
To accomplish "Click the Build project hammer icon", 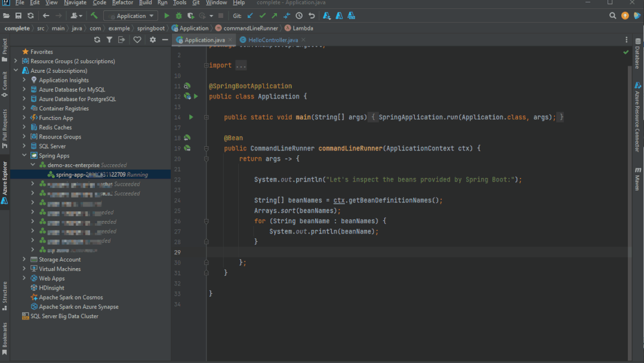I will pyautogui.click(x=94, y=16).
